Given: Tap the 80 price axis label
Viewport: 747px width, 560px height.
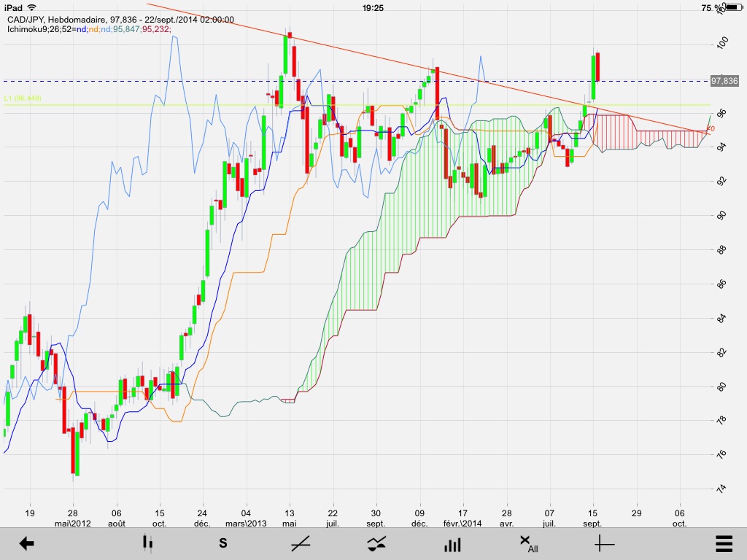Looking at the screenshot, I should point(721,386).
